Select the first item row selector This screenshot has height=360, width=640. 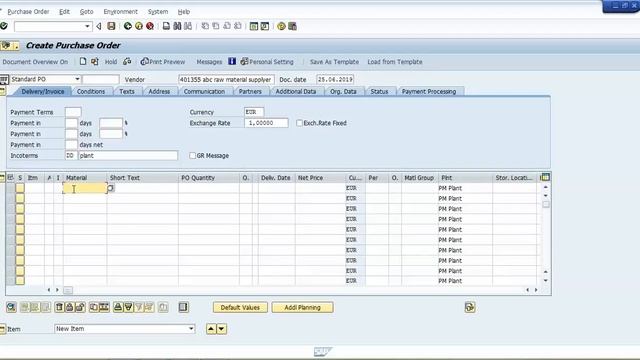point(10,188)
